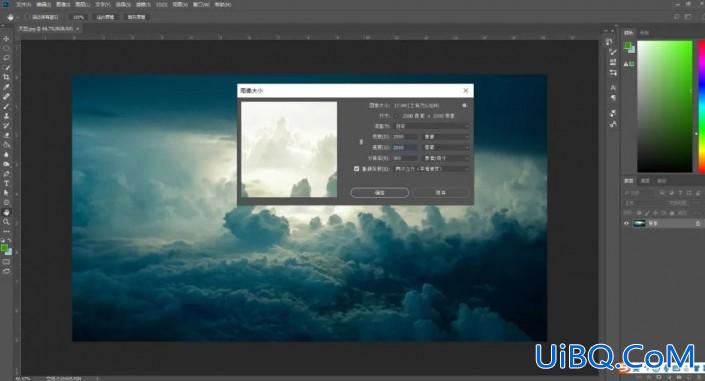Open the first menu bar item File
This screenshot has width=705, height=381.
coord(23,4)
